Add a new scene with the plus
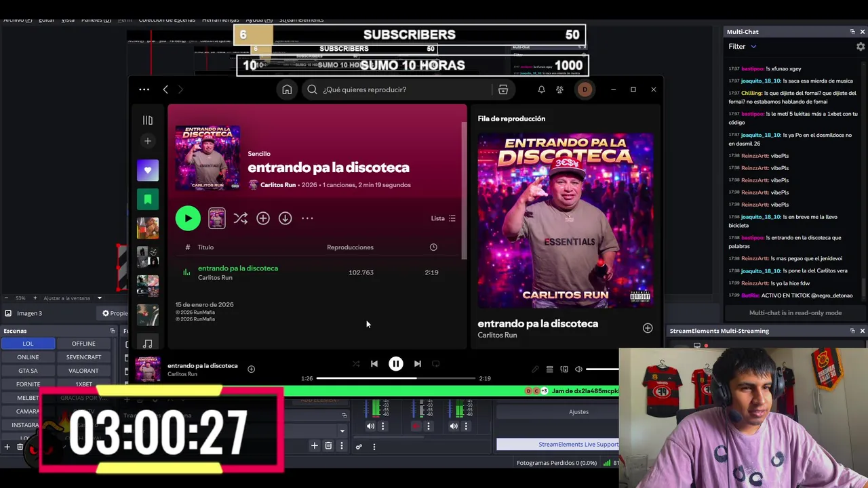The width and height of the screenshot is (868, 488). (x=7, y=447)
